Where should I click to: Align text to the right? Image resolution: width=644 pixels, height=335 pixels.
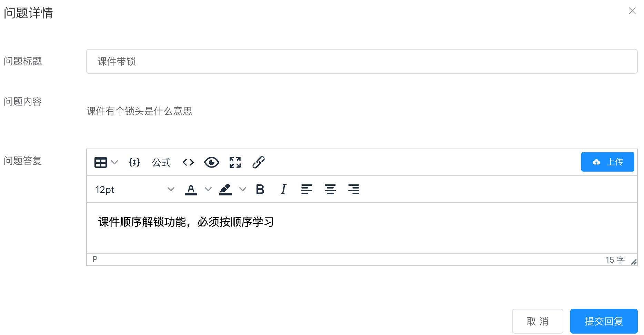coord(354,189)
